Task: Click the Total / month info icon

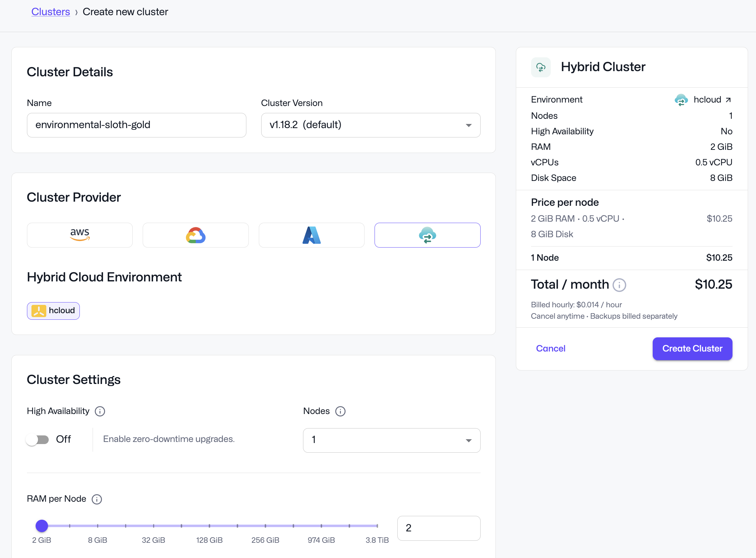Action: click(619, 285)
